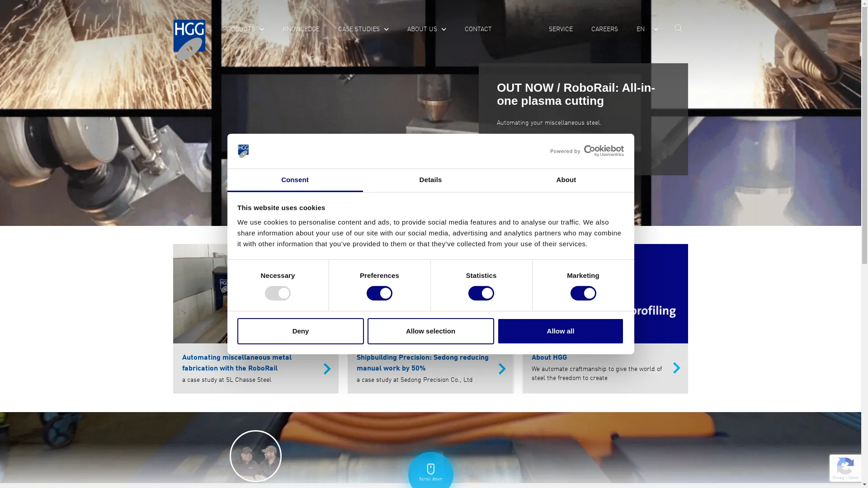Click the page vertical scrollbar
The width and height of the screenshot is (868, 488).
click(864, 136)
